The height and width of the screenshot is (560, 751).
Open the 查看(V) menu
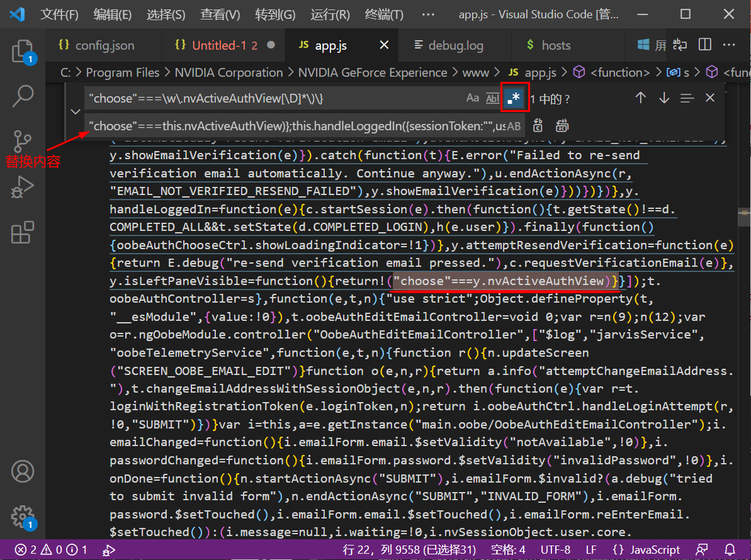(220, 14)
